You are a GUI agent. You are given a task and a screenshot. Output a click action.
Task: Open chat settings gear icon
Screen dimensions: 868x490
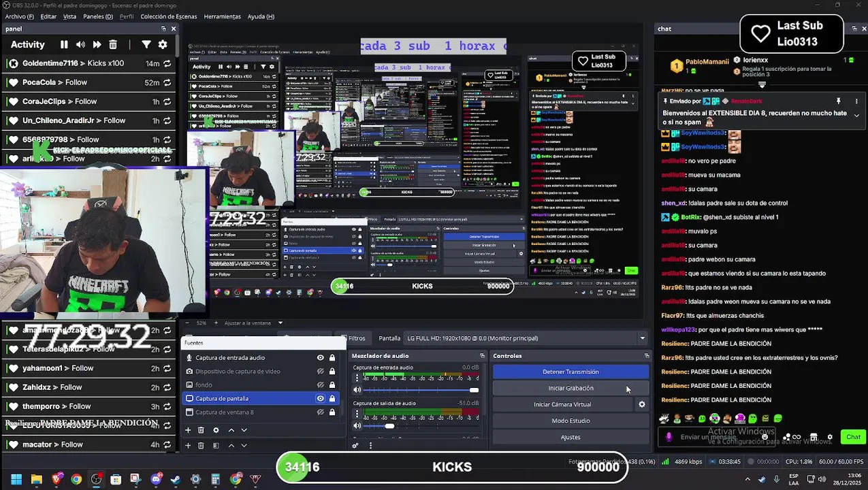(829, 437)
